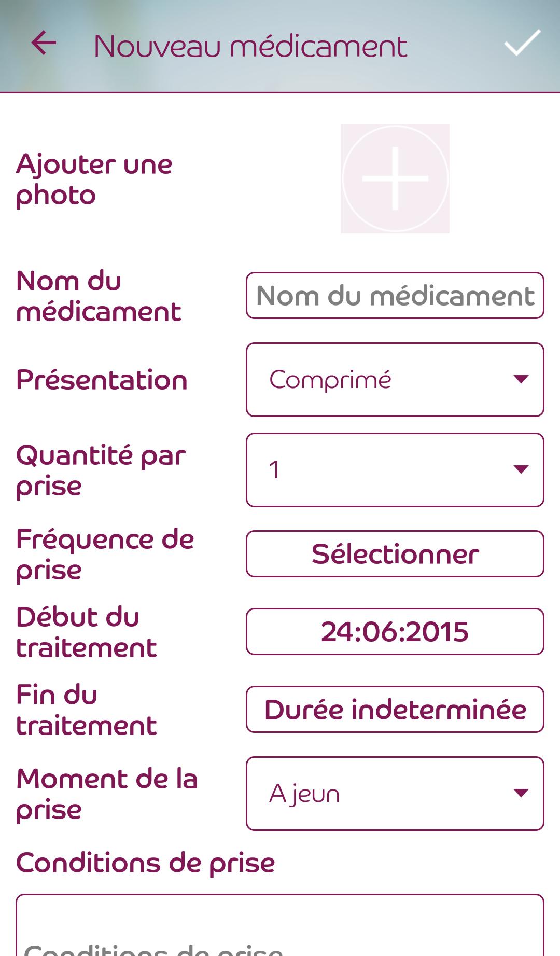Go back using the left arrow
Viewport: 560px width, 956px height.
pyautogui.click(x=44, y=43)
